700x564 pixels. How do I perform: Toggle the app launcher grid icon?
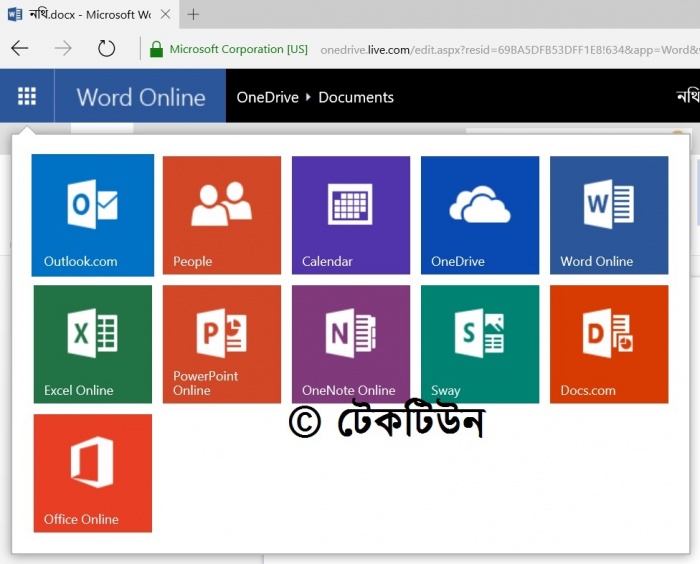27,96
